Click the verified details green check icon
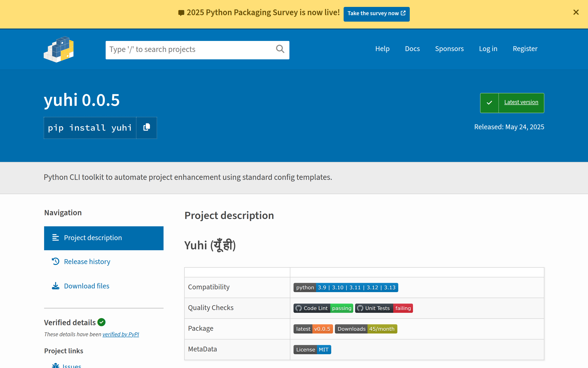 point(101,322)
